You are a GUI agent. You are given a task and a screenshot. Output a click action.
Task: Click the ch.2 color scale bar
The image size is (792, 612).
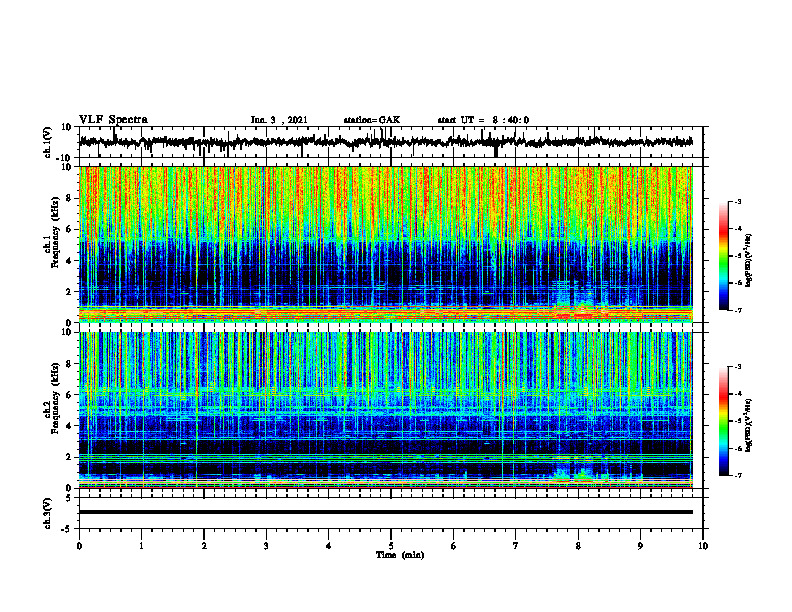[x=724, y=421]
